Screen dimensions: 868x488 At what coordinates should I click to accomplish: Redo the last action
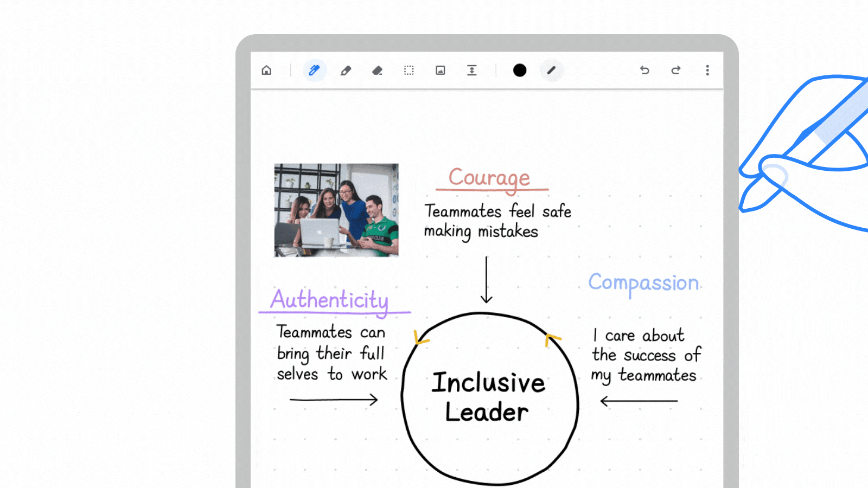[x=676, y=70]
